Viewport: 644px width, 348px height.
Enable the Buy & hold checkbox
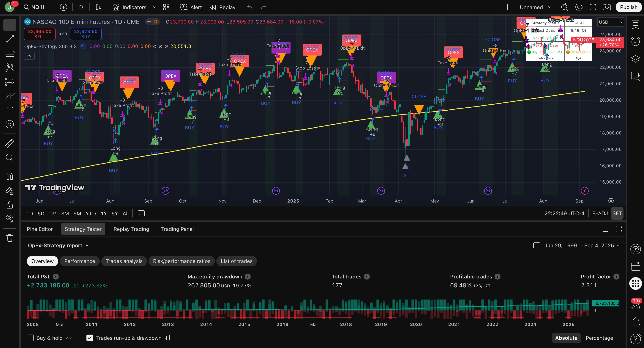30,338
